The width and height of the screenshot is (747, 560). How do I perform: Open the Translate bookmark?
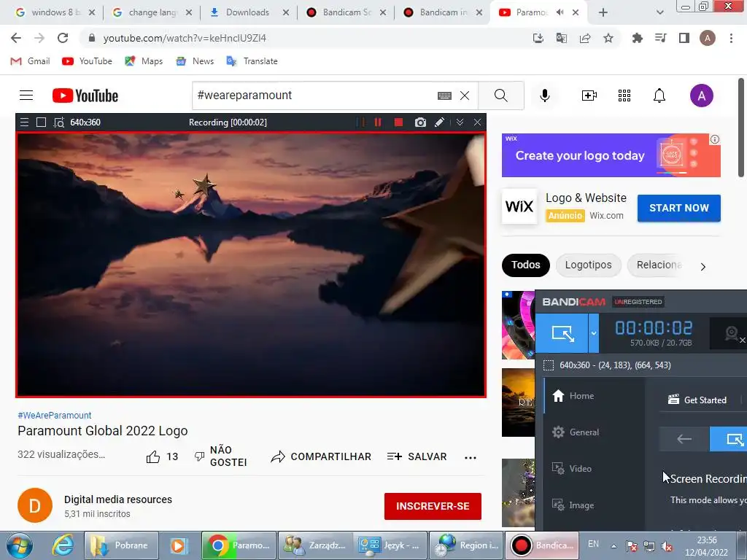tap(252, 61)
